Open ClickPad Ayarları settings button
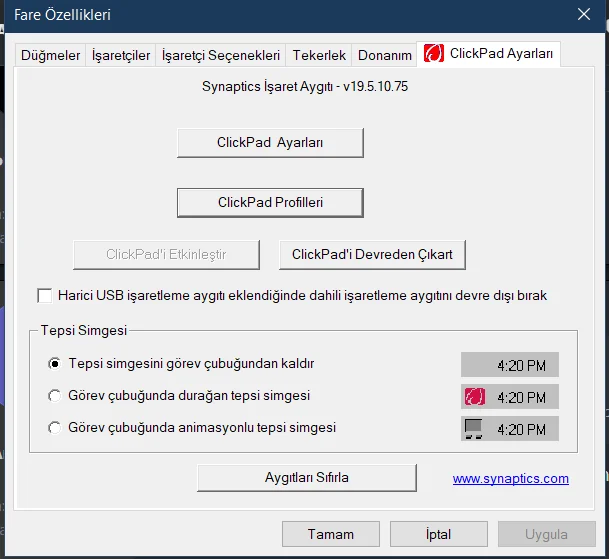 tap(270, 143)
